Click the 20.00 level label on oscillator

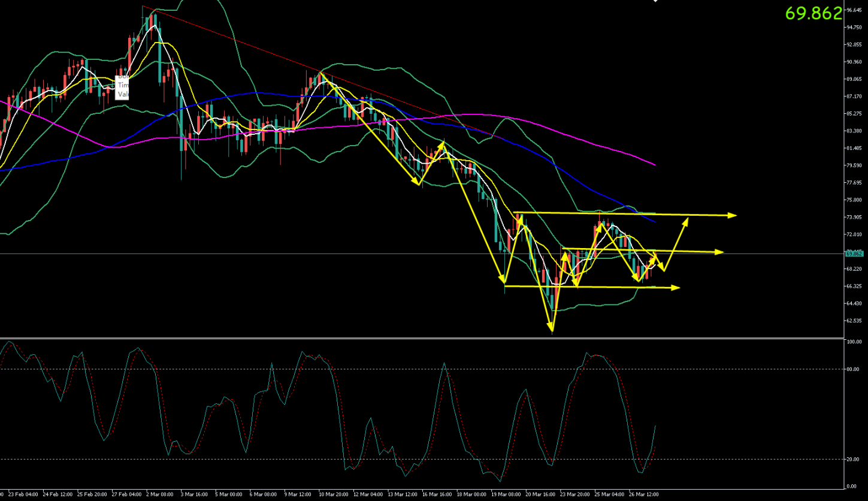click(x=852, y=460)
